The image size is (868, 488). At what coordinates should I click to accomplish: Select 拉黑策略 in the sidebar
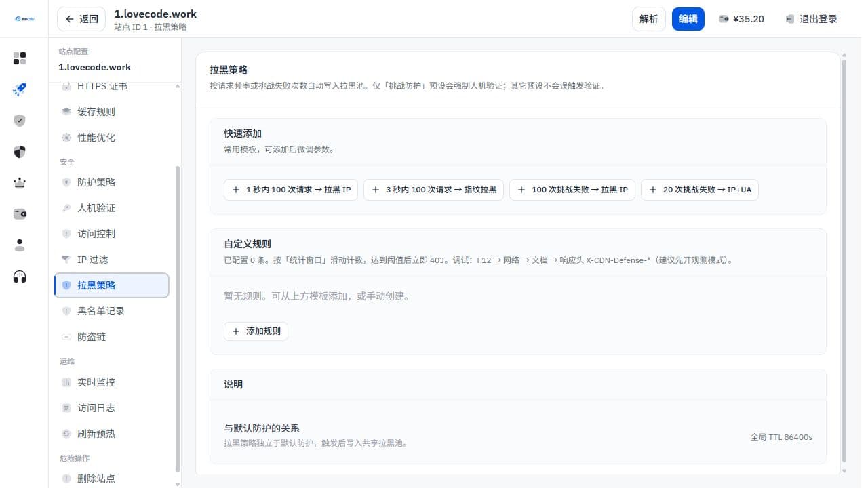pyautogui.click(x=112, y=285)
